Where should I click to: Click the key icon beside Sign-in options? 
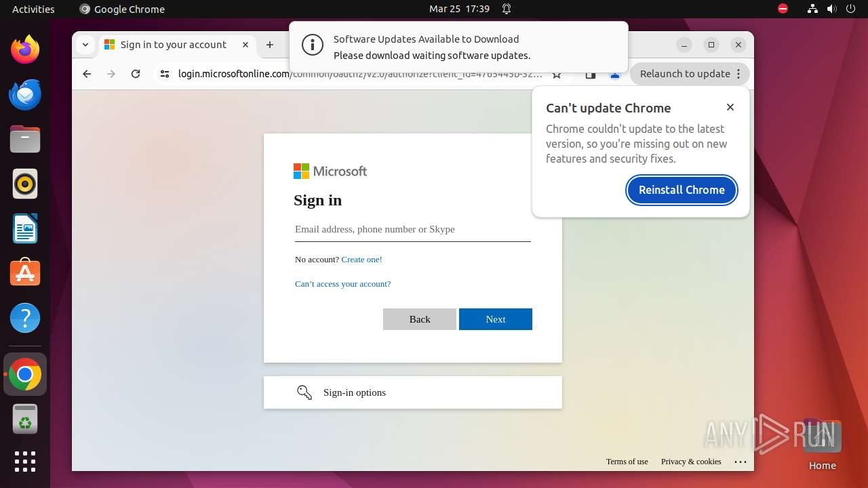[x=304, y=392]
